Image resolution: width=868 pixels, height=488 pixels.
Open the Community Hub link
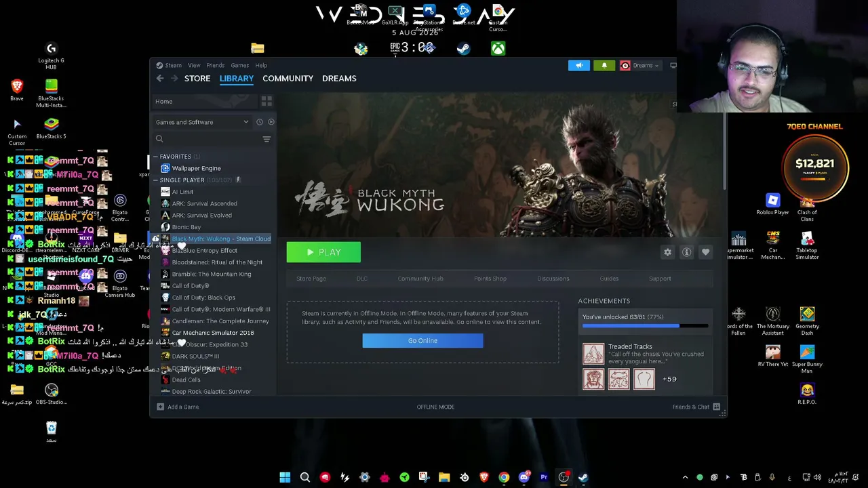click(x=420, y=279)
